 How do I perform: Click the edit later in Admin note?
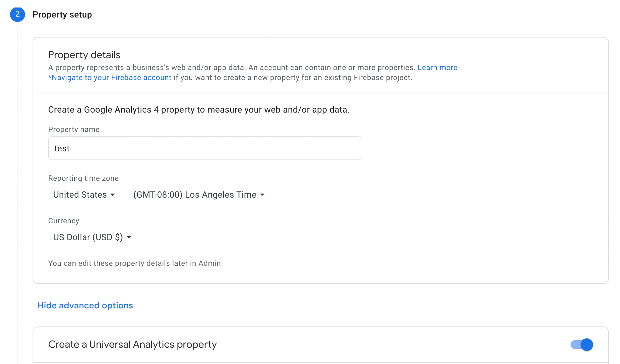(135, 263)
